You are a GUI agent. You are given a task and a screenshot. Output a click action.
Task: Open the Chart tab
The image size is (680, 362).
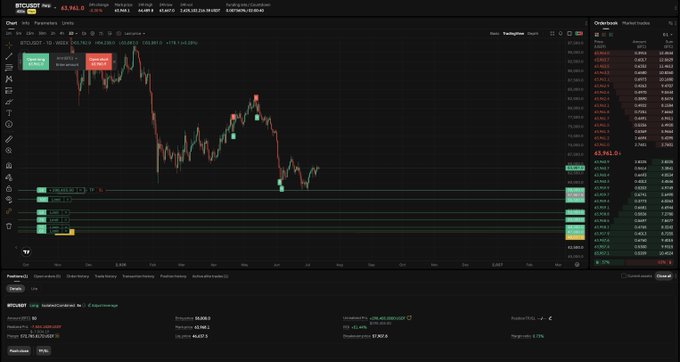point(12,23)
